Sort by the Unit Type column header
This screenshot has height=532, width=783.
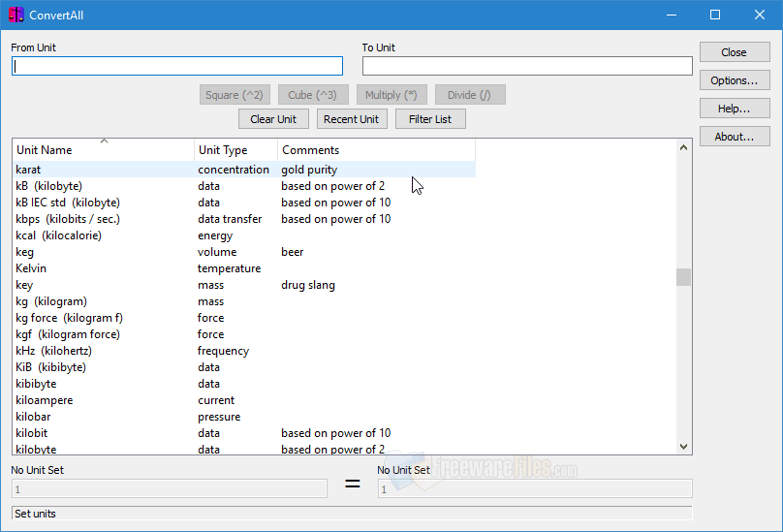pyautogui.click(x=235, y=150)
